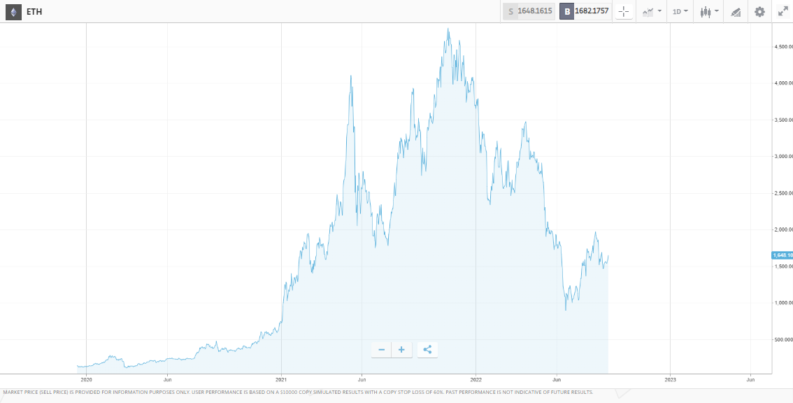793x403 pixels.
Task: Click the 4,500.00 price axis label
Action: point(781,46)
